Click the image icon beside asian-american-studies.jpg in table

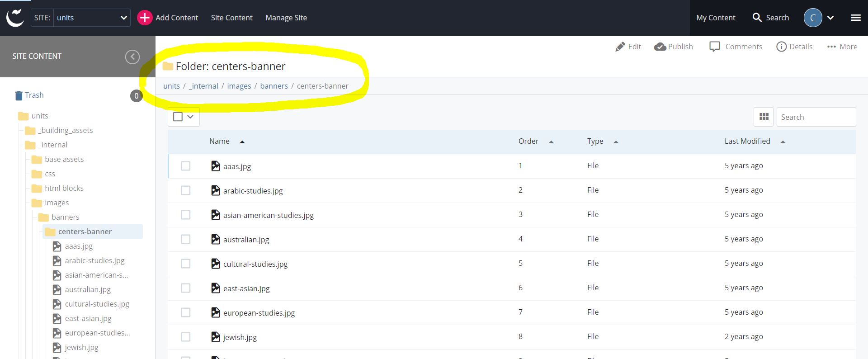point(216,215)
